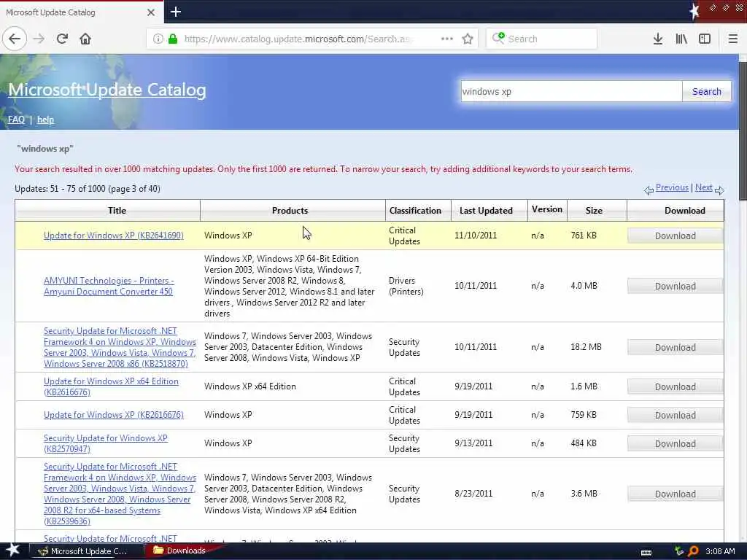This screenshot has height=560, width=747.
Task: Click the orange magnifier tray icon
Action: pos(693,551)
